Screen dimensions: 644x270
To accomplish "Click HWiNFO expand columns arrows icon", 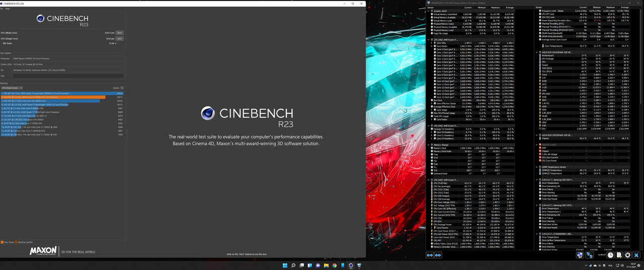I will pyautogui.click(x=430, y=255).
